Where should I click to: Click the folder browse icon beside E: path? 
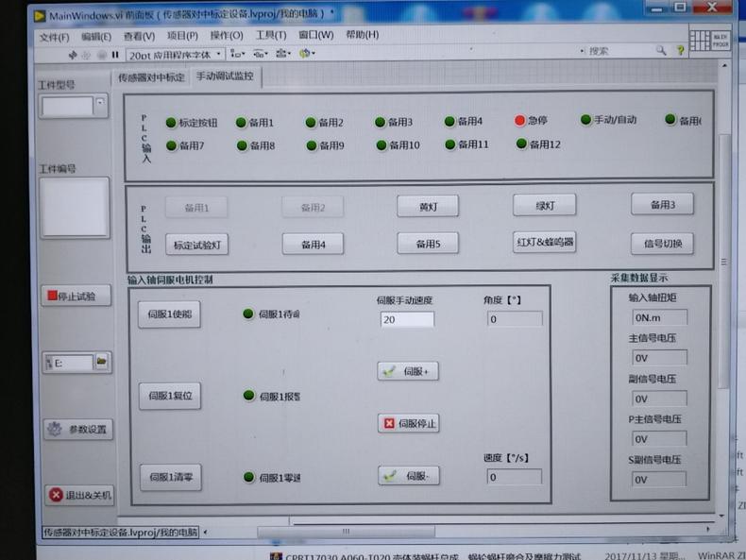101,362
